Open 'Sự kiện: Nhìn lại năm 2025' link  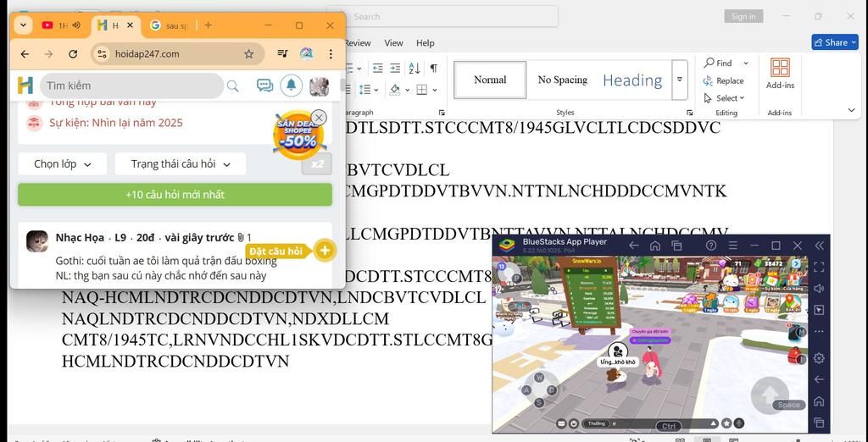coord(115,123)
